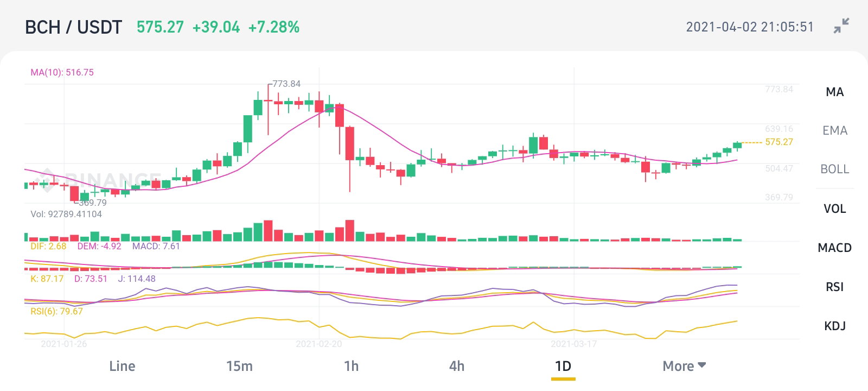Toggle the RSI sub-indicator
This screenshot has width=868, height=391.
click(x=834, y=287)
